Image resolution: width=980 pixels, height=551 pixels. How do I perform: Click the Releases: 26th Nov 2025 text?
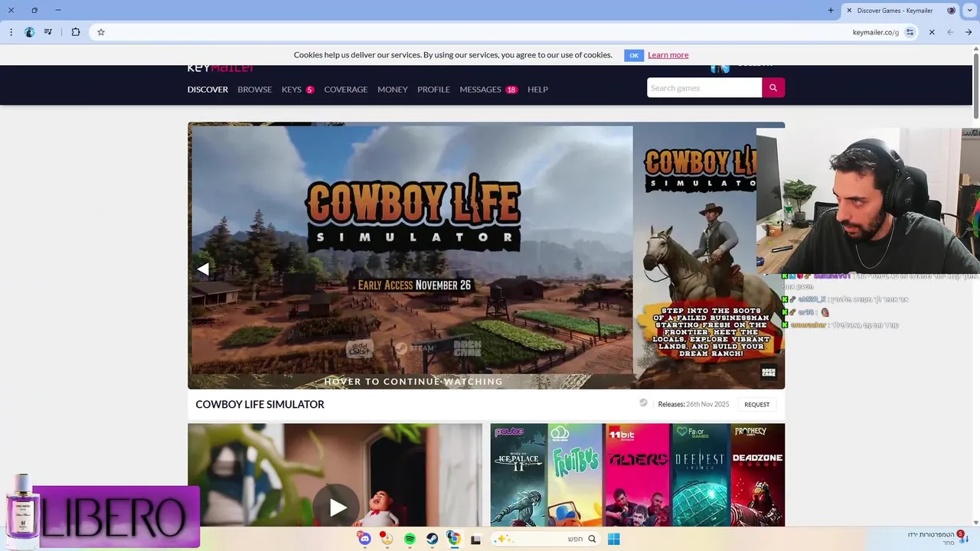click(694, 404)
